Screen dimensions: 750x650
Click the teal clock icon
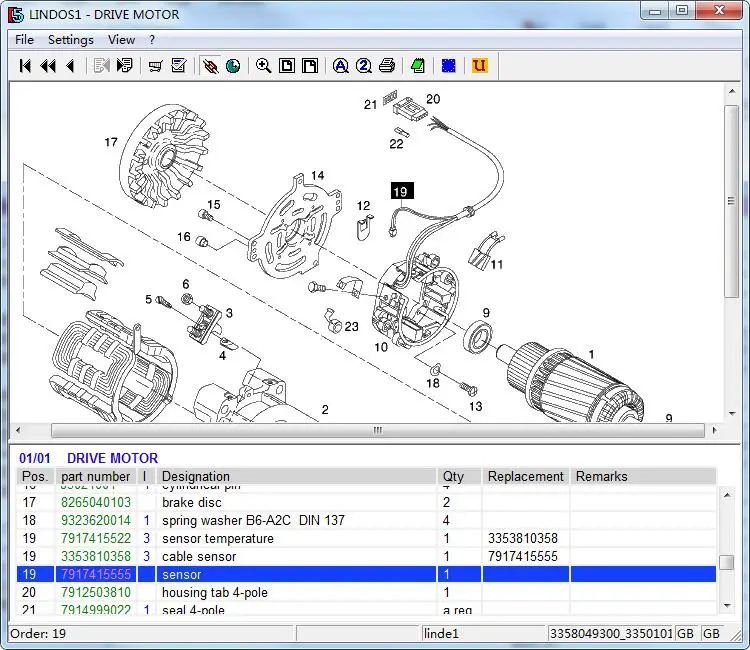233,66
